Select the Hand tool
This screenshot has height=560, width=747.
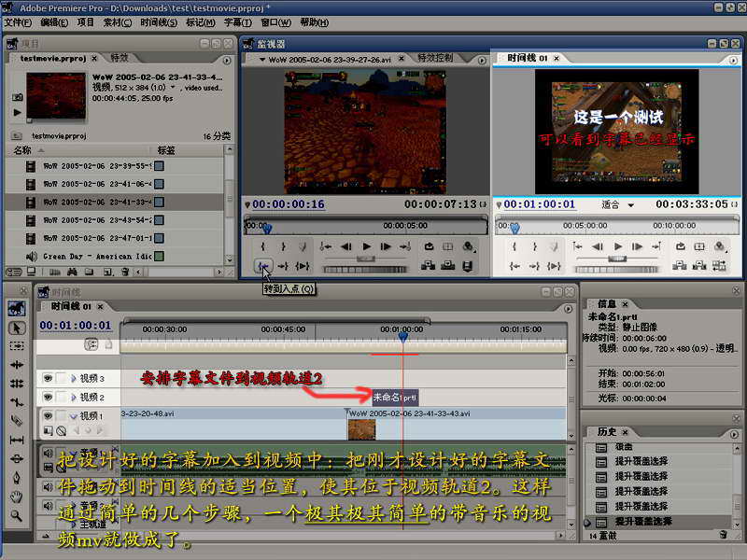(17, 497)
